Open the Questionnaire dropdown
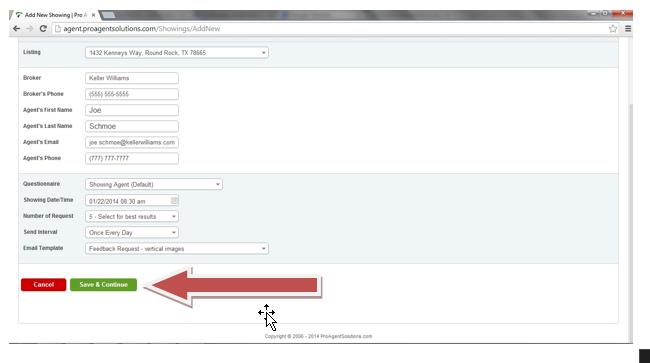Image resolution: width=650 pixels, height=363 pixels. pyautogui.click(x=154, y=184)
